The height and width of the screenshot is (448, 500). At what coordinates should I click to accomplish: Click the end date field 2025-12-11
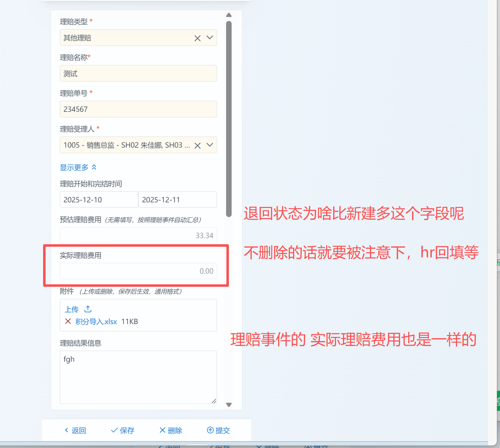pos(177,200)
